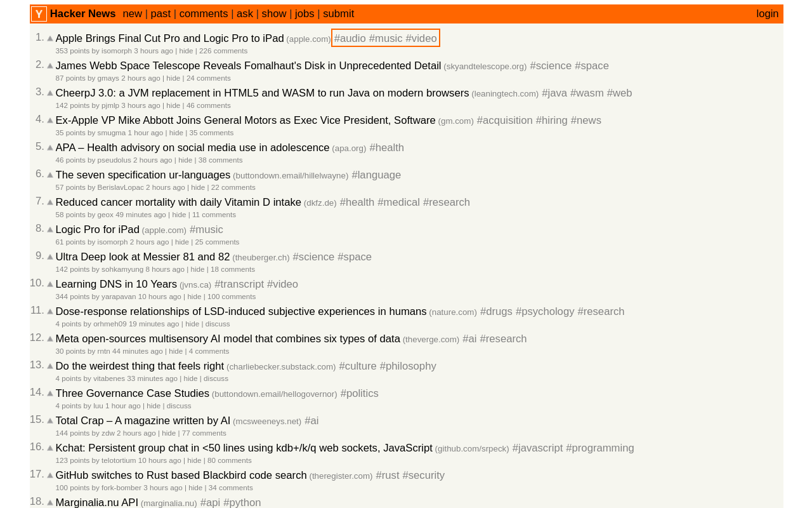Open Three Governance Case Studies article
This screenshot has width=812, height=508.
[x=132, y=394]
